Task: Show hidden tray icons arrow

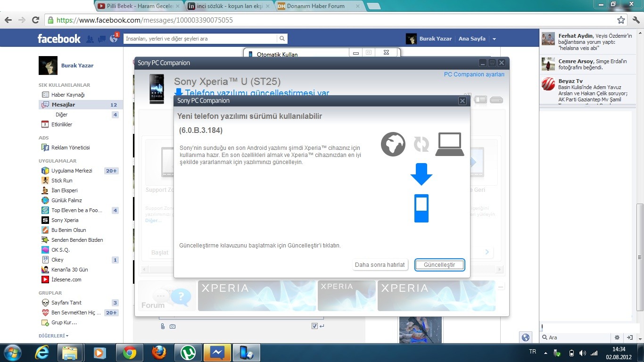Action: [545, 353]
